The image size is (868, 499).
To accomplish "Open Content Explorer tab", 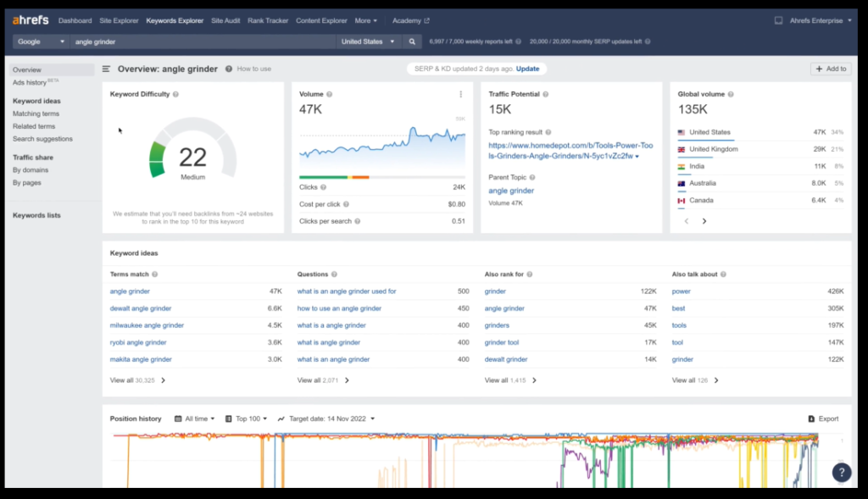I will (321, 21).
